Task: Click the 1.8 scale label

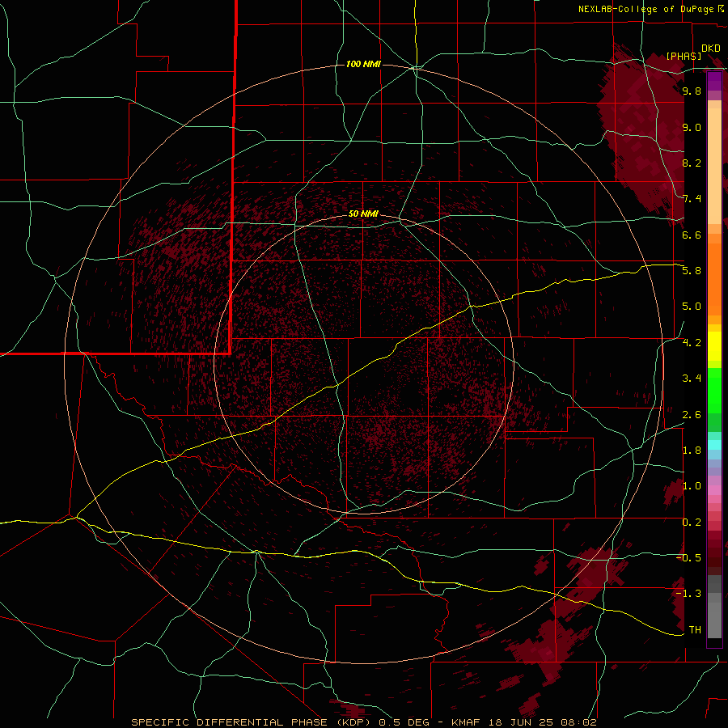Action: click(692, 451)
